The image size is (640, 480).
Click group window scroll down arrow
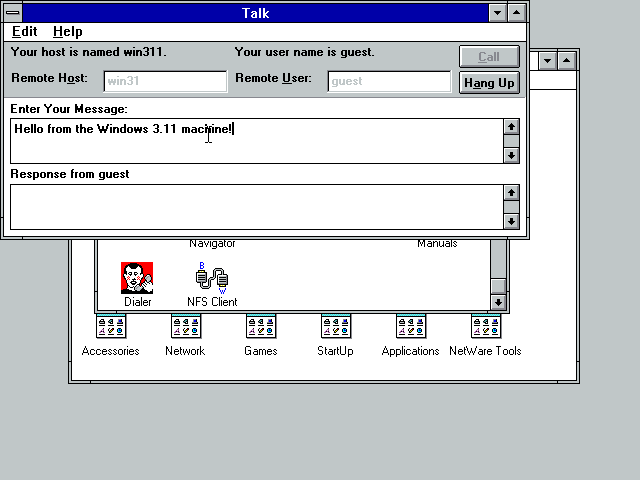point(498,302)
